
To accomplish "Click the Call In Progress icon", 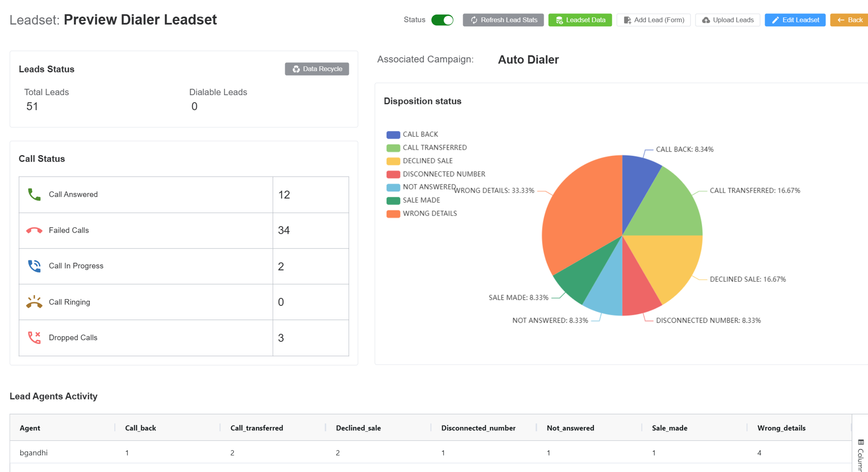I will [34, 266].
